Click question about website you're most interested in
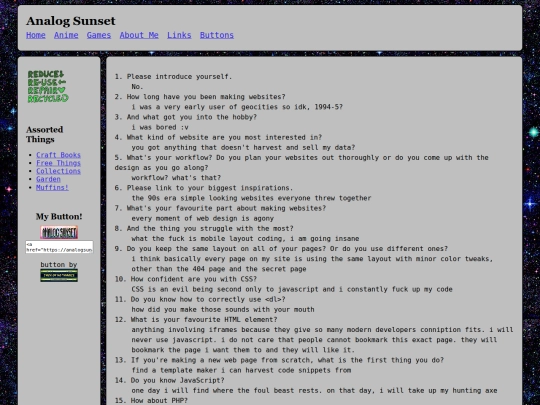This screenshot has width=540, height=405. pyautogui.click(x=224, y=137)
